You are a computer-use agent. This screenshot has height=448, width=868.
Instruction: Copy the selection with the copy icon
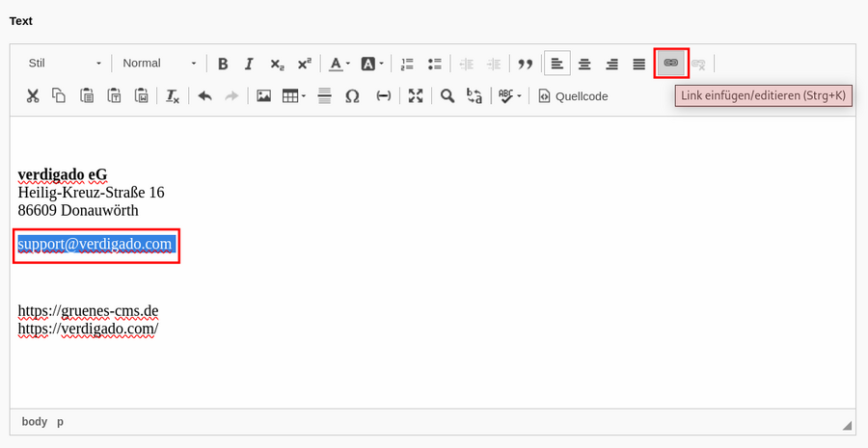tap(59, 95)
